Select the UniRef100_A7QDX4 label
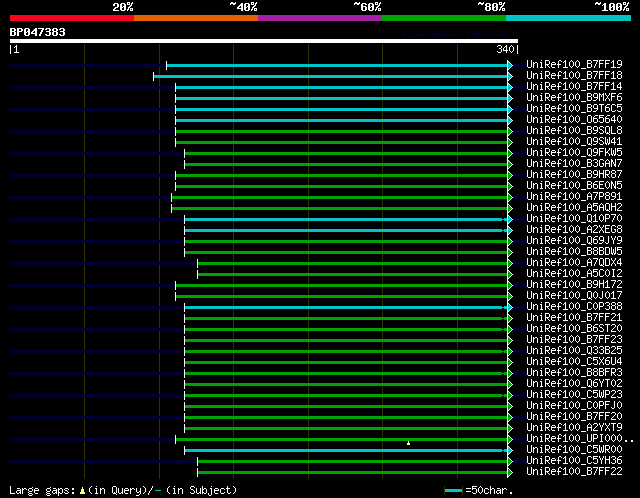Image resolution: width=640 pixels, height=498 pixels. (574, 262)
